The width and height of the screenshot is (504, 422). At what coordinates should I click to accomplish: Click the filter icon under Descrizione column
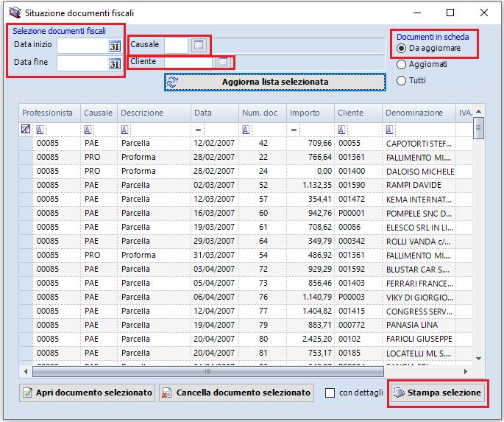124,130
